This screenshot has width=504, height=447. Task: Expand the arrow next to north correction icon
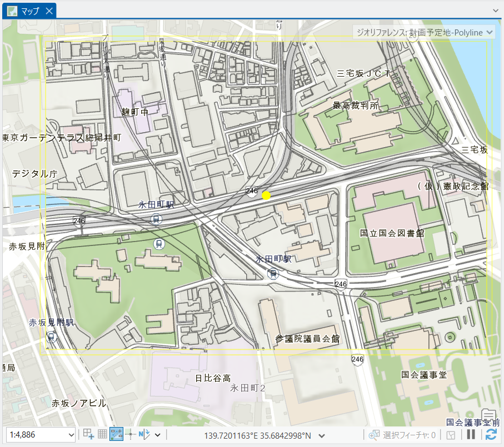click(x=157, y=435)
